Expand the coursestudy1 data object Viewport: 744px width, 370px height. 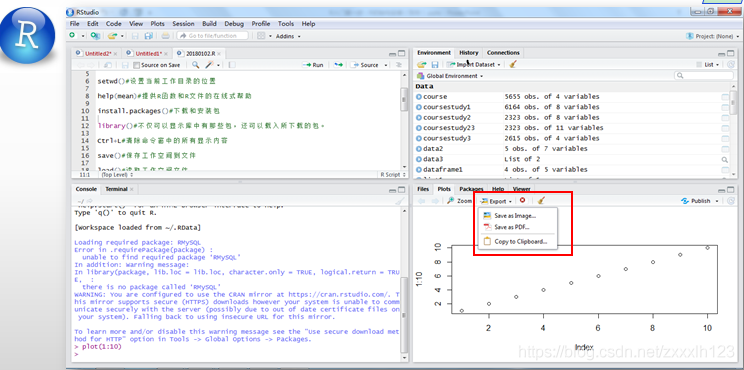(419, 107)
